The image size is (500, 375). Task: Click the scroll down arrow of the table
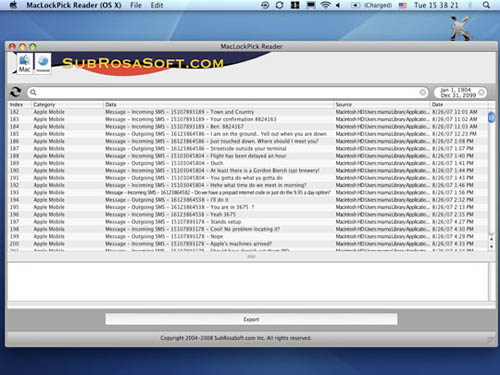tap(491, 246)
